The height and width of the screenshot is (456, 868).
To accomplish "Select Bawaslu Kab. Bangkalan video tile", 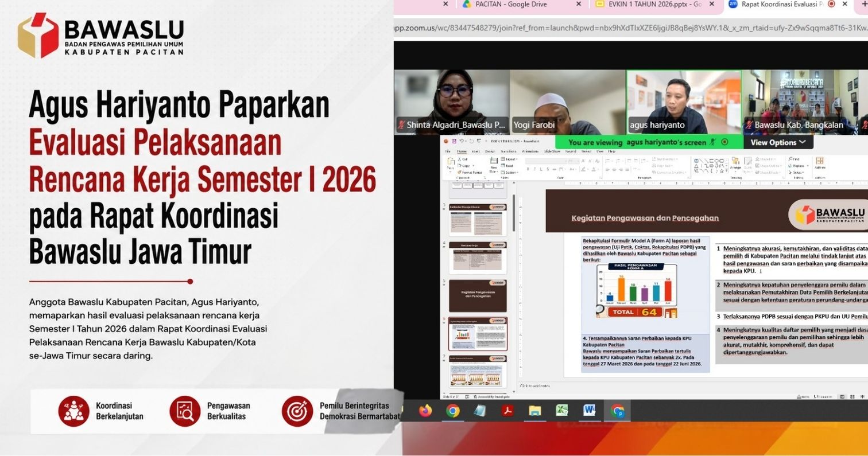I will [x=800, y=103].
